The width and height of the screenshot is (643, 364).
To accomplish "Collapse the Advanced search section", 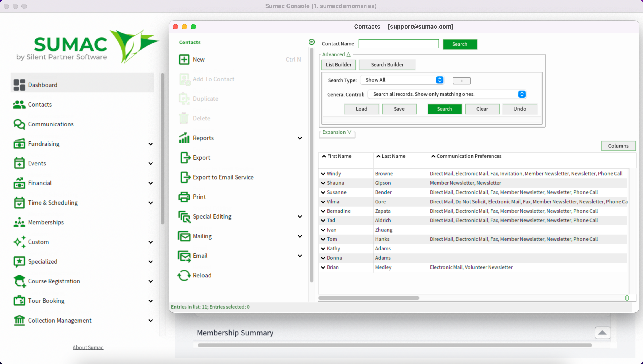I will (x=336, y=54).
